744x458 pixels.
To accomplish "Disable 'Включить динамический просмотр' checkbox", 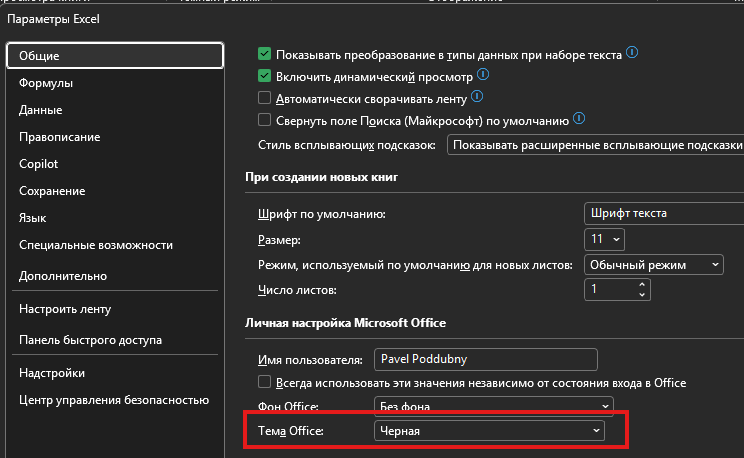I will [264, 75].
